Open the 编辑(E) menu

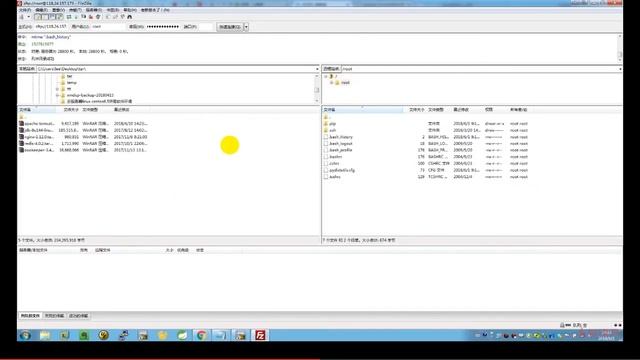click(x=41, y=10)
